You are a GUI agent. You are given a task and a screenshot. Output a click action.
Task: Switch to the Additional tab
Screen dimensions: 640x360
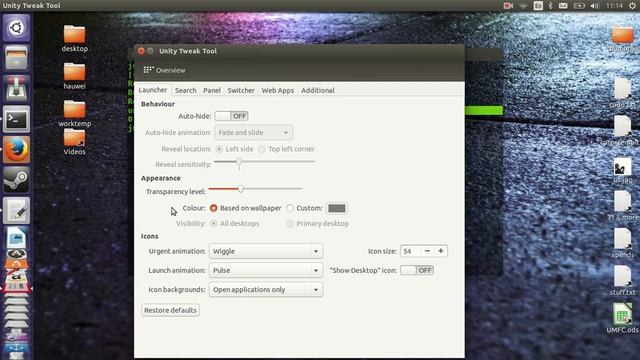tap(318, 90)
